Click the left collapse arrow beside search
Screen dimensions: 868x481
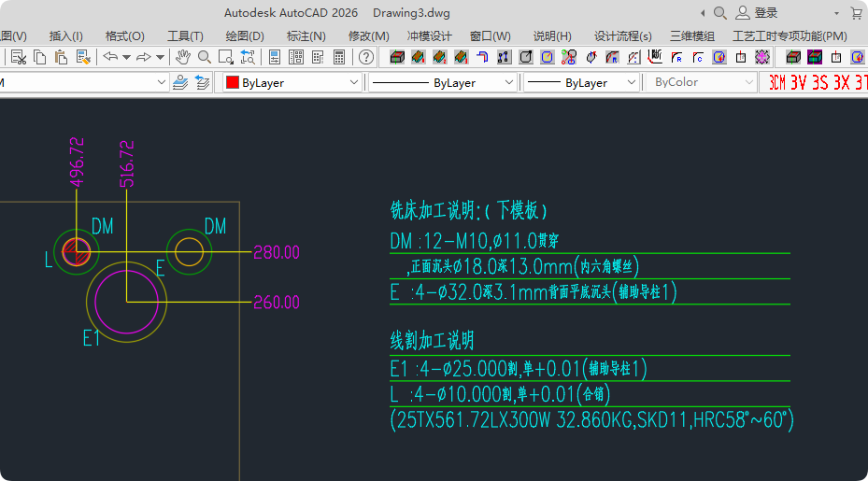tap(703, 13)
